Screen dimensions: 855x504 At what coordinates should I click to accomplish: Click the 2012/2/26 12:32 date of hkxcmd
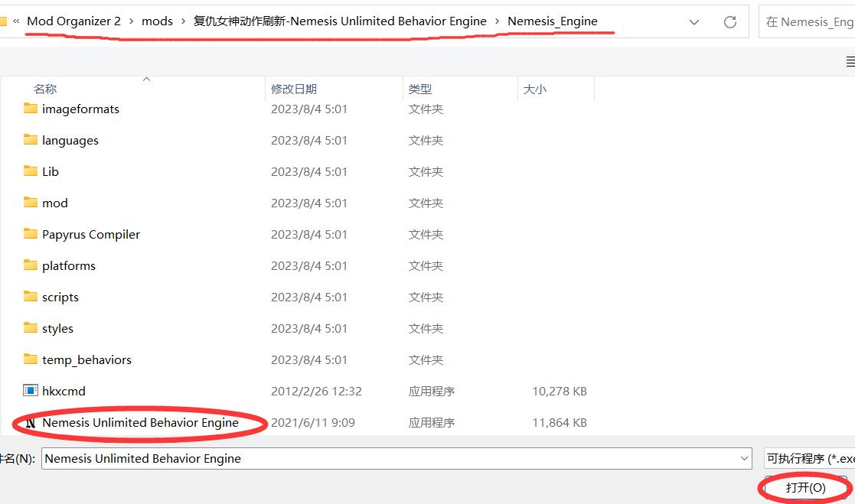(x=316, y=392)
